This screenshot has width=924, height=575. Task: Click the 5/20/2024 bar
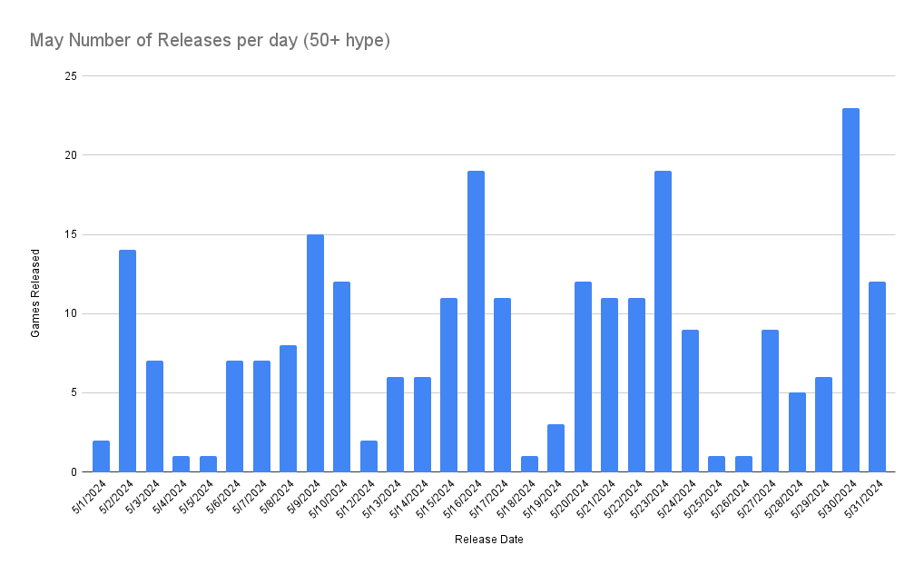tap(583, 377)
